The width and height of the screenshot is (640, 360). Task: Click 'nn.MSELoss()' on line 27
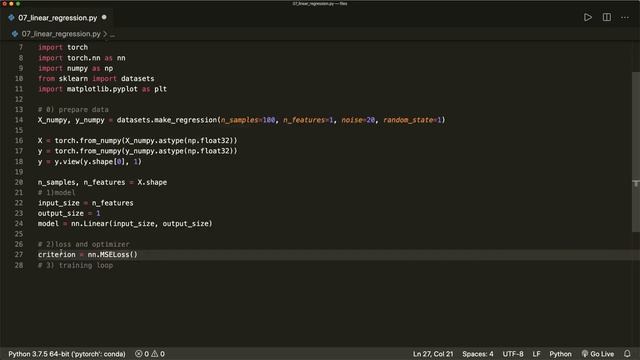coord(113,255)
